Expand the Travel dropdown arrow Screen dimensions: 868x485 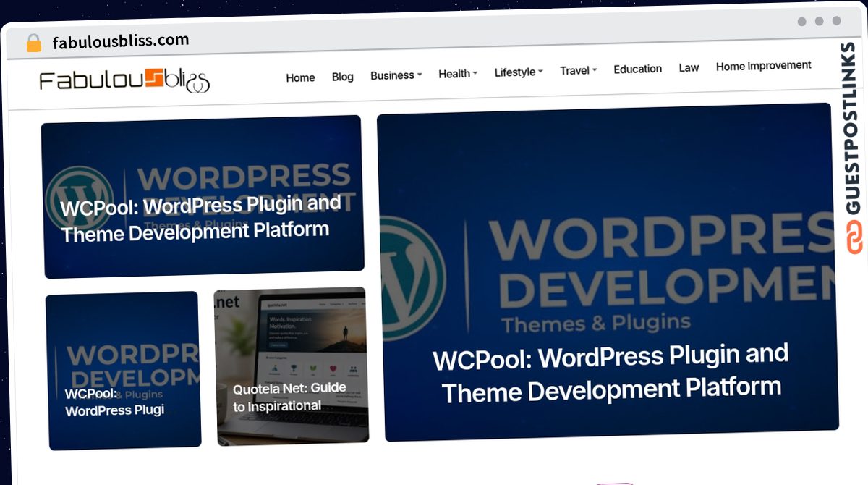[x=594, y=70]
